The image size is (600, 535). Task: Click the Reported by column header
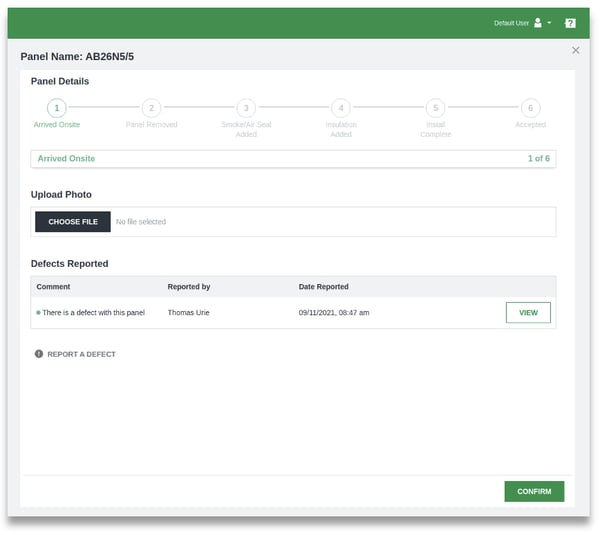(189, 287)
